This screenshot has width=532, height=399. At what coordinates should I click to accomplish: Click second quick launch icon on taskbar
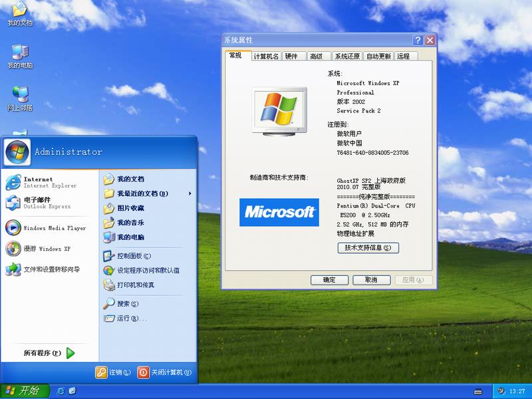pos(72,391)
